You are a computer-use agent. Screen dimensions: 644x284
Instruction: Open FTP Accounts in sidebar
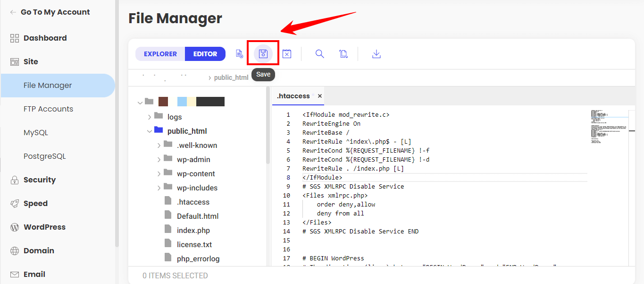click(48, 109)
